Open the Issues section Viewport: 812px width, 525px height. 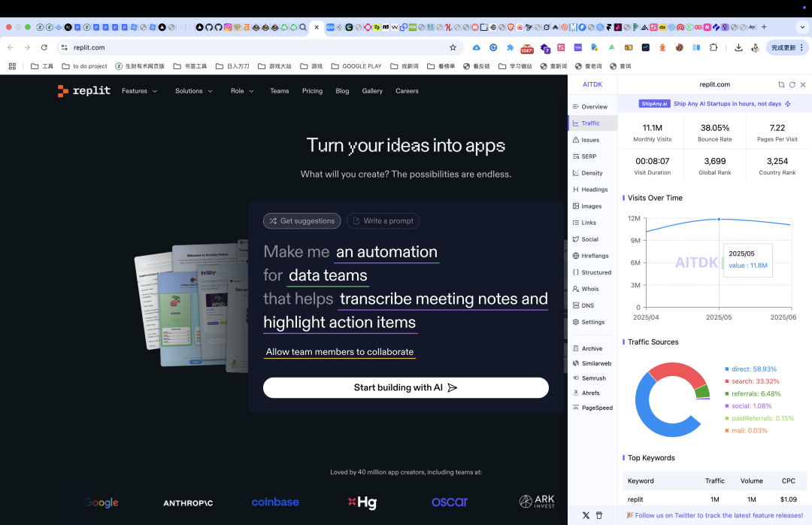tap(586, 140)
